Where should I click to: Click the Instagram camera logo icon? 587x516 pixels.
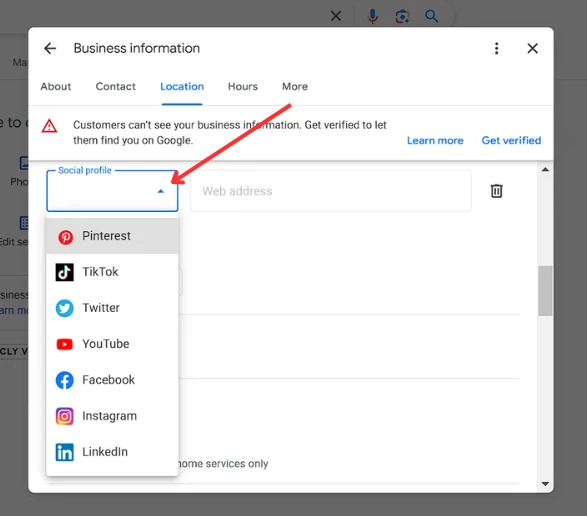click(x=65, y=416)
